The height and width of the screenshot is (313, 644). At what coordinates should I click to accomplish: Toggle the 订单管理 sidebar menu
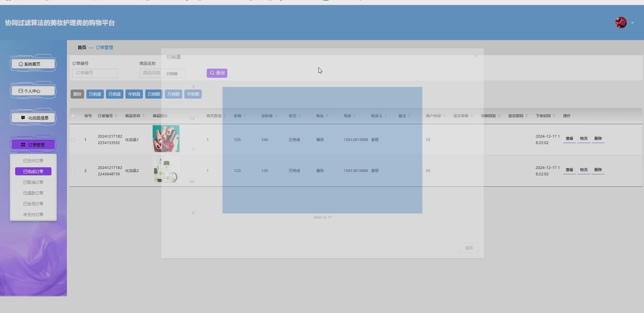33,145
